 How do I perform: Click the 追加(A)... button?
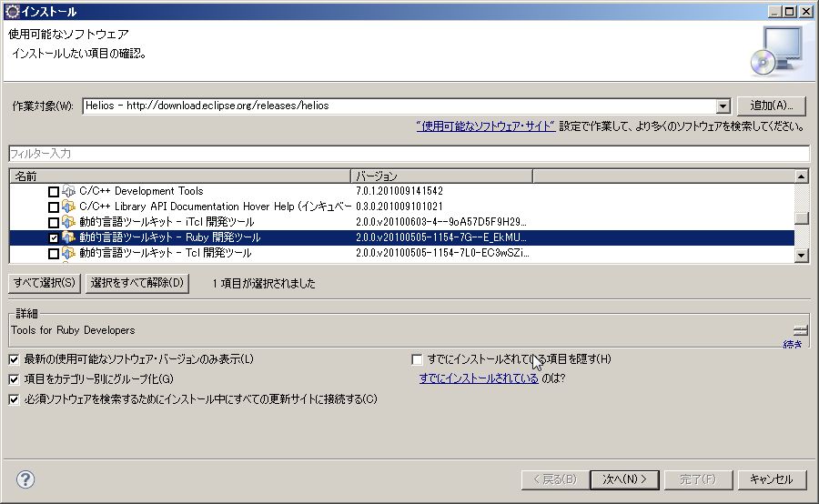(x=771, y=106)
